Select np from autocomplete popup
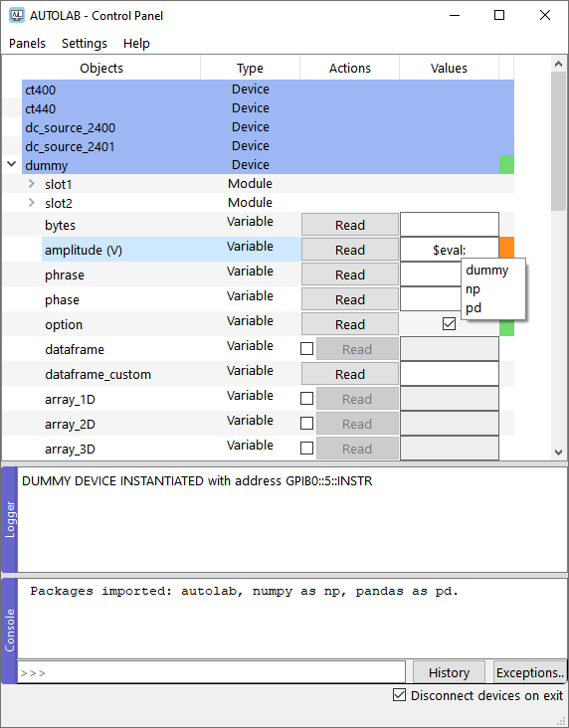Viewport: 569px width, 728px height. [x=492, y=289]
